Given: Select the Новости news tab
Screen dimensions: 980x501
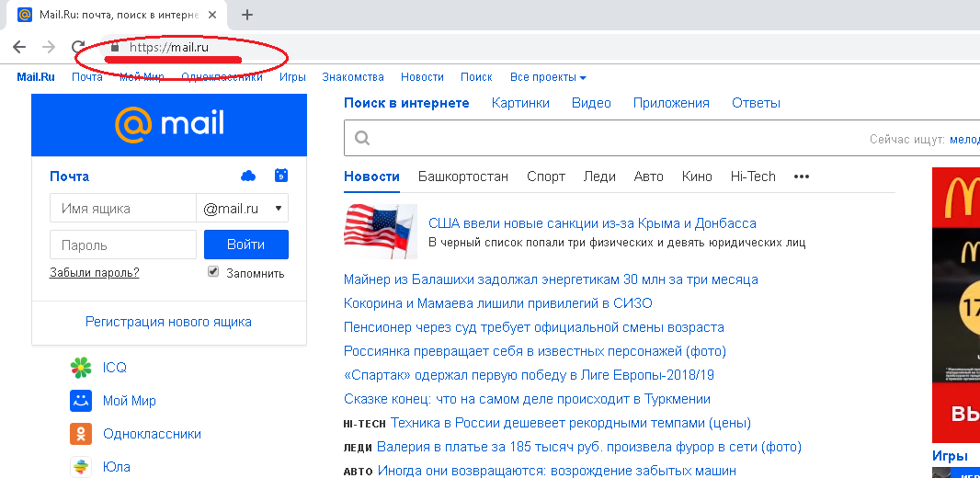Looking at the screenshot, I should [x=372, y=176].
